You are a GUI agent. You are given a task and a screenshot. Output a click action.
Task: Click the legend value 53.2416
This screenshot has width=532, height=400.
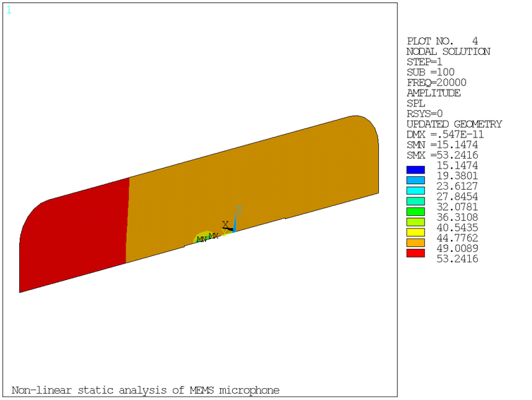click(x=457, y=259)
